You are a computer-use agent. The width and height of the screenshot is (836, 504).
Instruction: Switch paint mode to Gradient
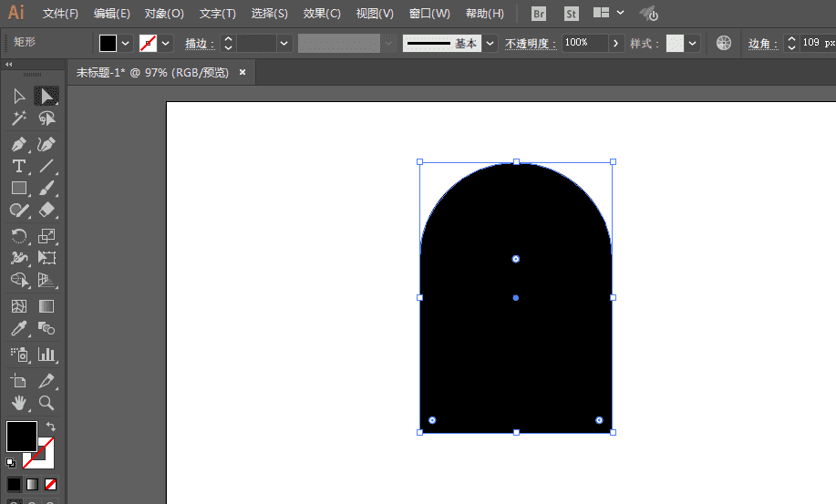33,484
